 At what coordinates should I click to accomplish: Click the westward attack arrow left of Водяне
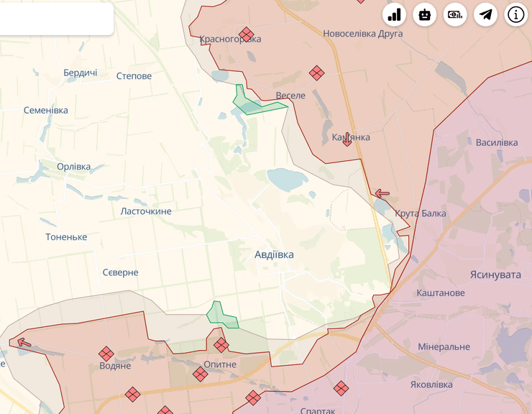(24, 342)
